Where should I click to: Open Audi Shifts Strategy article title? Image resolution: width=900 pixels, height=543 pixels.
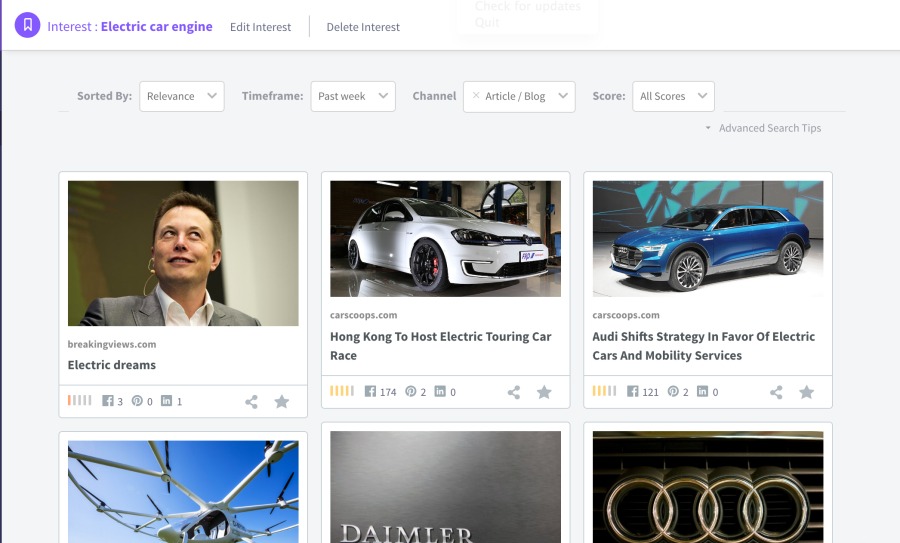(x=703, y=346)
